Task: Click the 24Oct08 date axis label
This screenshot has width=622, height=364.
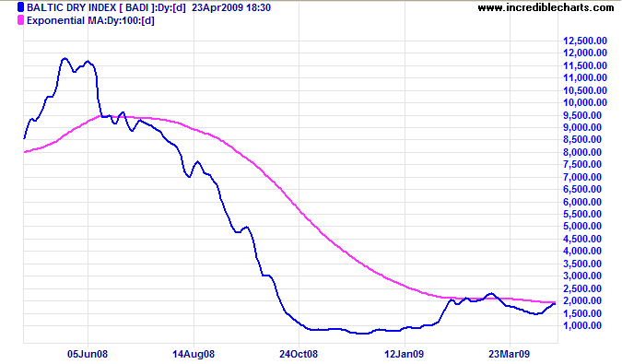Action: coord(299,354)
